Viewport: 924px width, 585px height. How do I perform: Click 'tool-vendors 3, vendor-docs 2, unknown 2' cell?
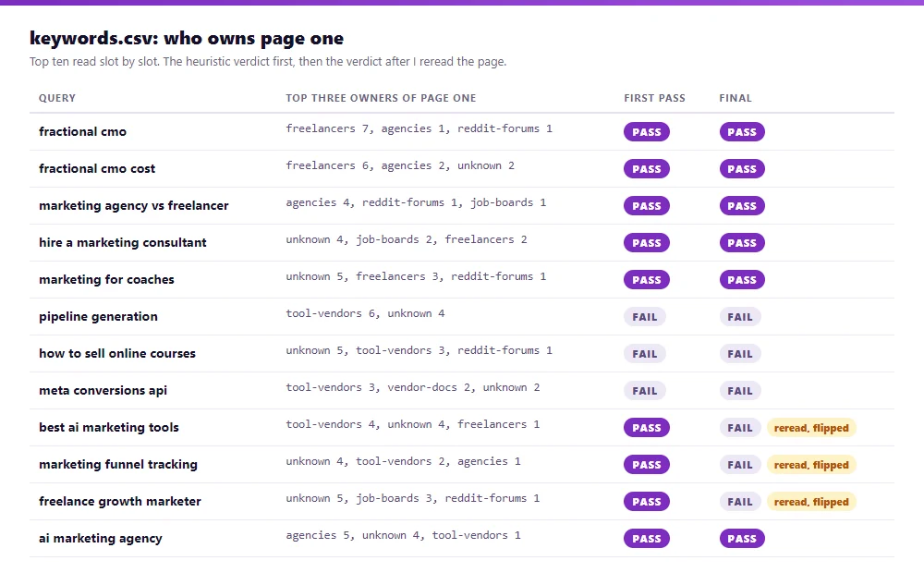[413, 387]
